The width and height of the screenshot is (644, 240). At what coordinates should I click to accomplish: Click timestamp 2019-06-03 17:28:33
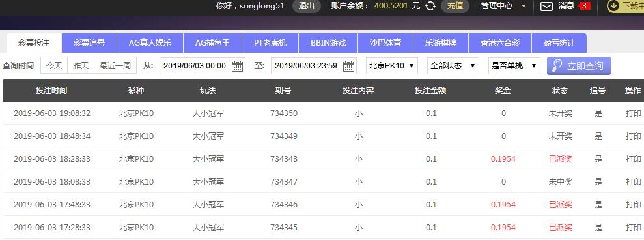click(51, 227)
